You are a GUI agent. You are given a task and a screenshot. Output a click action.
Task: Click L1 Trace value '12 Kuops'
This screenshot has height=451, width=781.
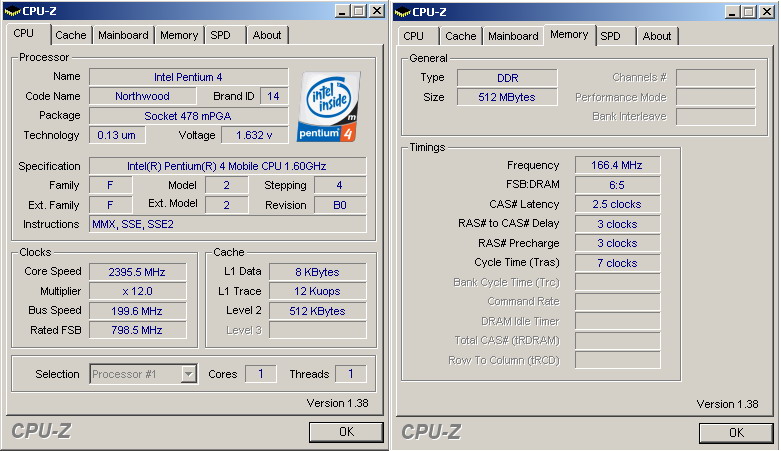tap(317, 291)
